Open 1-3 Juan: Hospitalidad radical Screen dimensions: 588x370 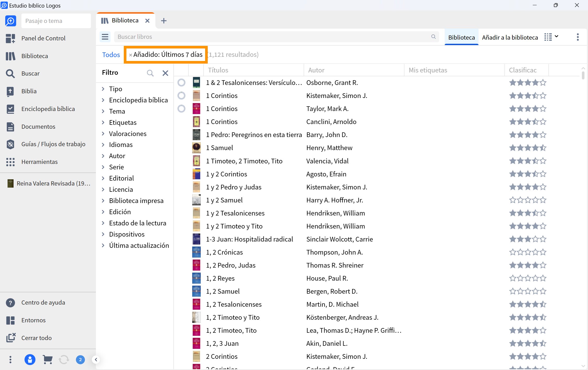point(249,239)
